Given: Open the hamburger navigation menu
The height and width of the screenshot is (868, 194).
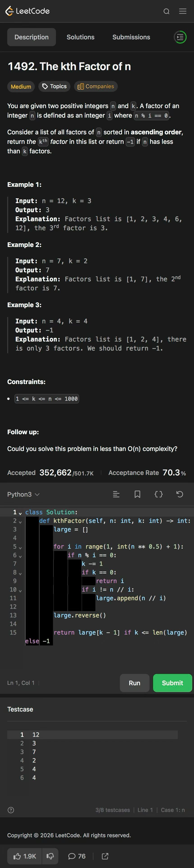Looking at the screenshot, I should 182,12.
